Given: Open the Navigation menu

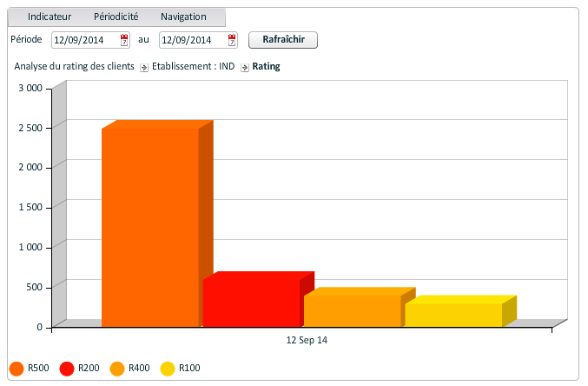Looking at the screenshot, I should coord(183,17).
